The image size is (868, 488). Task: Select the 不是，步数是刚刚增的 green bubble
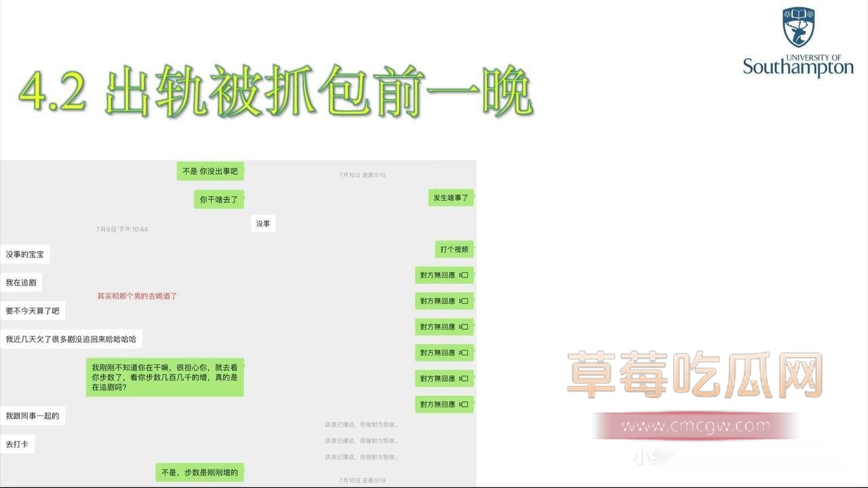tap(199, 472)
